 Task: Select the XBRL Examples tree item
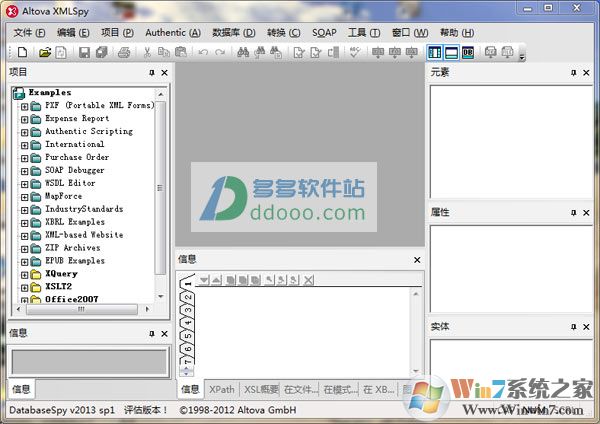75,222
